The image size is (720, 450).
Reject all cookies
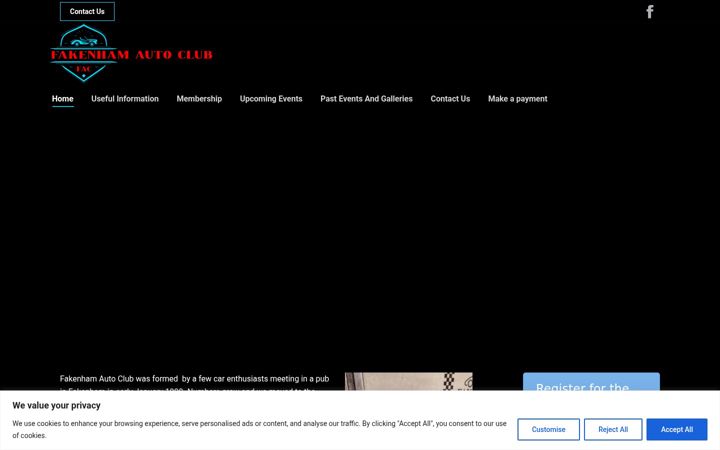click(x=613, y=429)
